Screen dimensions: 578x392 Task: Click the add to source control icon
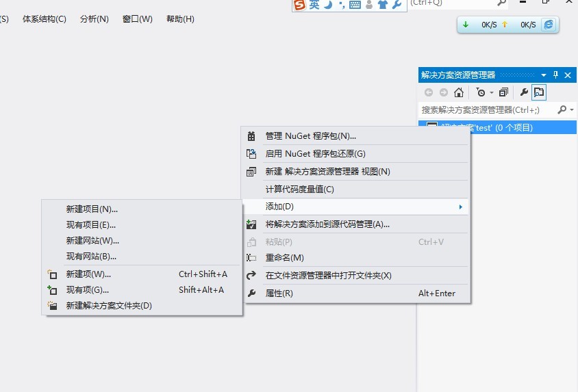251,224
